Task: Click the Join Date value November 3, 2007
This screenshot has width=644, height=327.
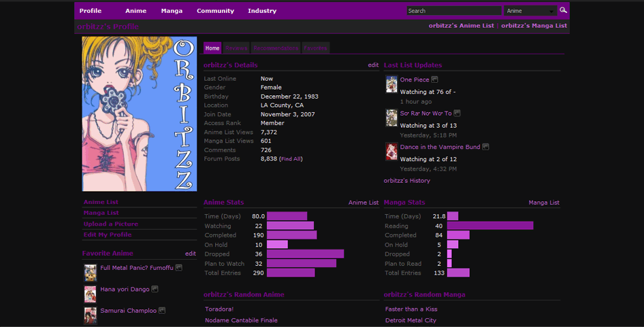Action: tap(287, 114)
